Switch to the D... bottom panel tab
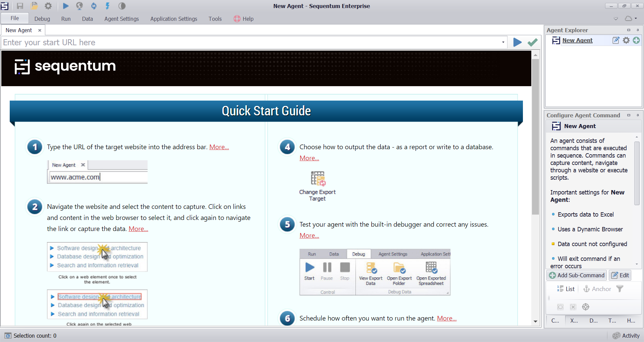The height and width of the screenshot is (342, 644). [x=593, y=321]
